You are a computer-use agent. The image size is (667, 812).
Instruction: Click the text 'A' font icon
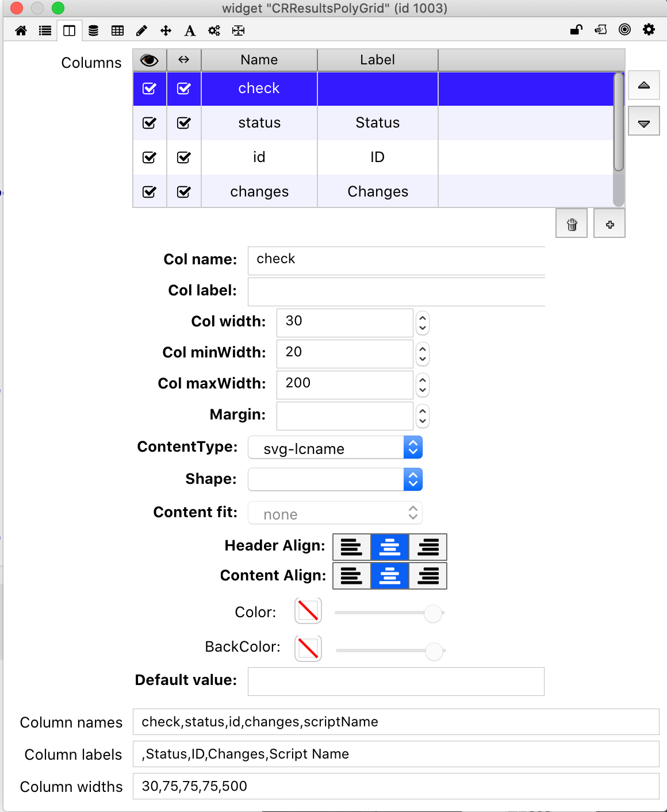(x=190, y=30)
